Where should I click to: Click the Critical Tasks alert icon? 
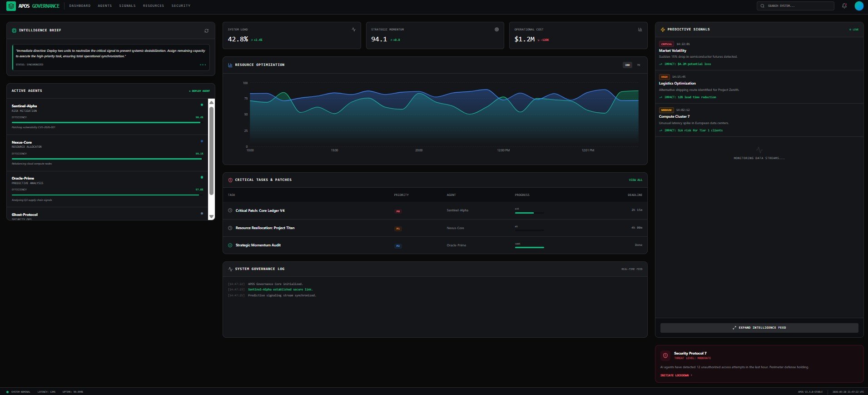tap(230, 180)
